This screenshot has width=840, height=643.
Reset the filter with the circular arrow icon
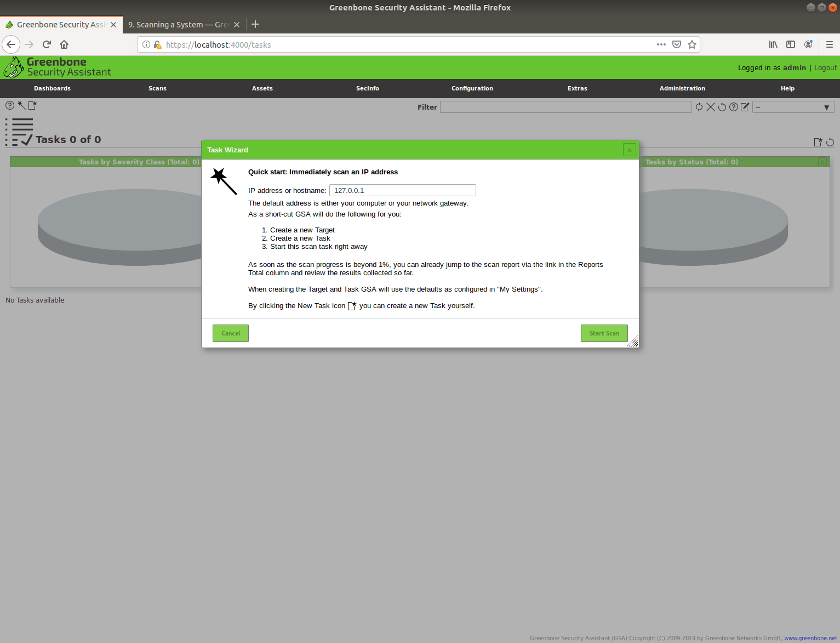coord(722,107)
